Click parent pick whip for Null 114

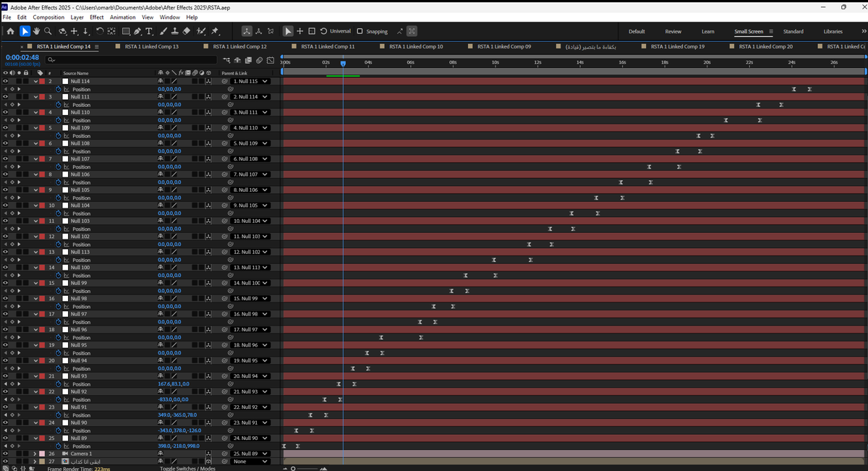pyautogui.click(x=225, y=81)
